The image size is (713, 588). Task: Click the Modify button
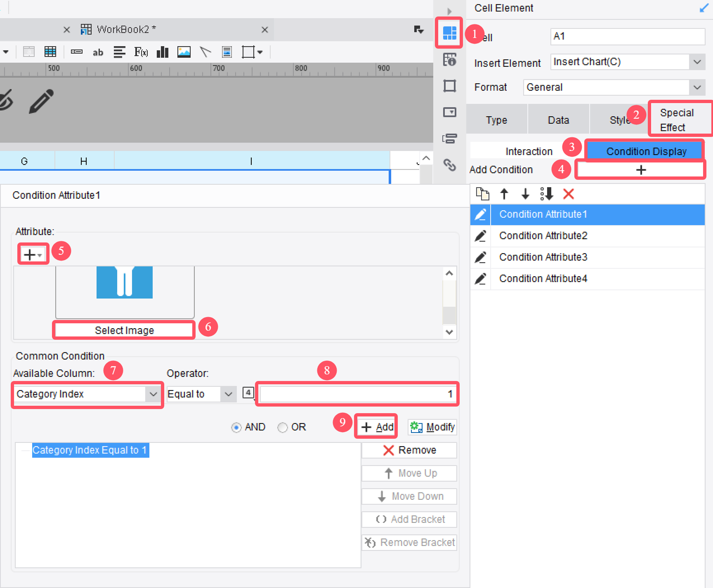click(x=432, y=427)
